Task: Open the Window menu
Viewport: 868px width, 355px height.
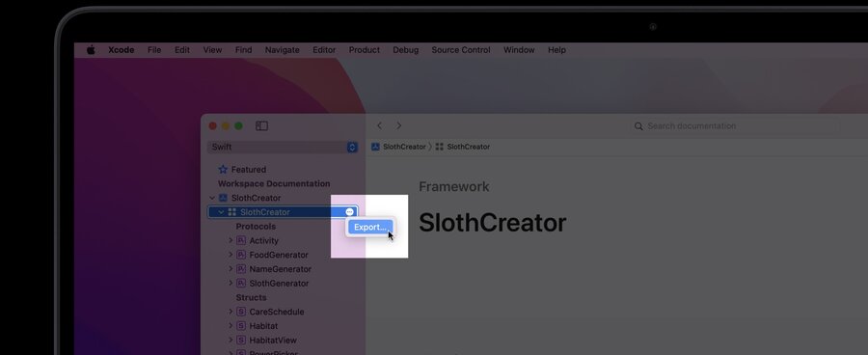Action: point(519,50)
